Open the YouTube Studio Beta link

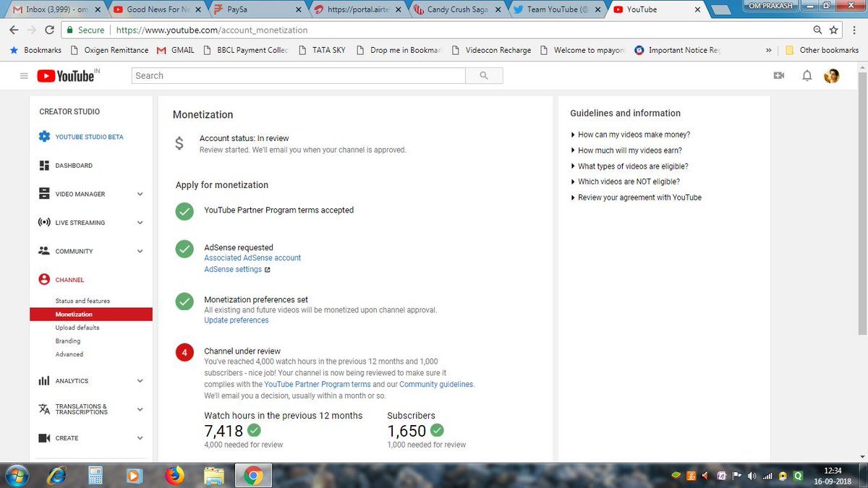click(90, 137)
